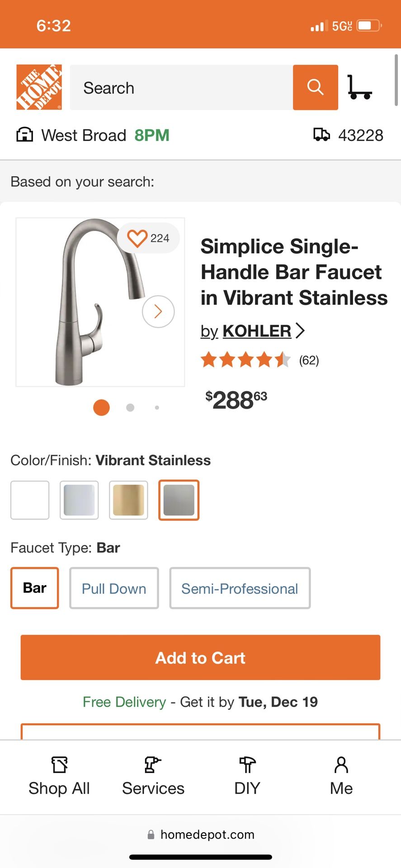Viewport: 401px width, 868px height.
Task: Open Shop All from the bottom navigation
Action: click(59, 775)
